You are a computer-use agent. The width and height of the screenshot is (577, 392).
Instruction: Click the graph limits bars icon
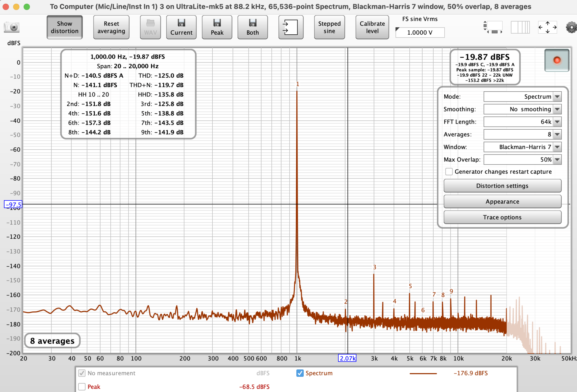(520, 27)
